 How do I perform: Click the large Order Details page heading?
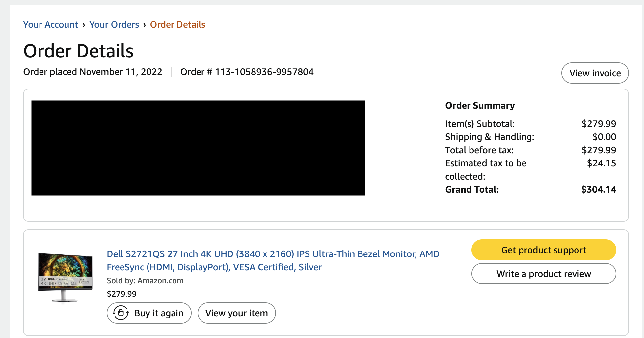79,51
